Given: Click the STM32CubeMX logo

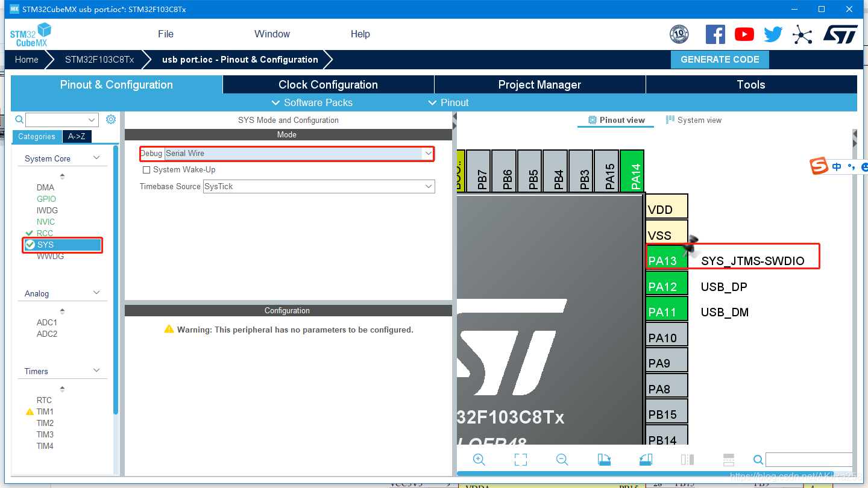Looking at the screenshot, I should click(31, 34).
